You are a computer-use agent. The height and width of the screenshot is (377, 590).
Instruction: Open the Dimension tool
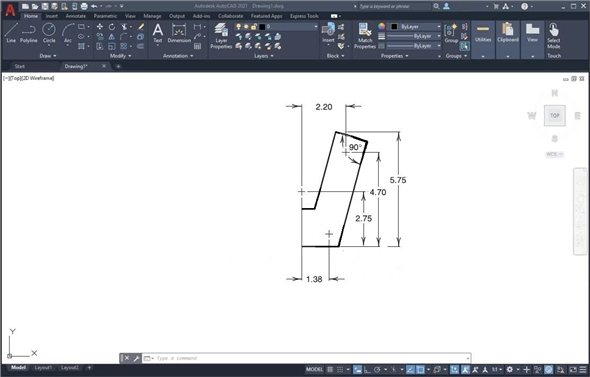pos(179,33)
